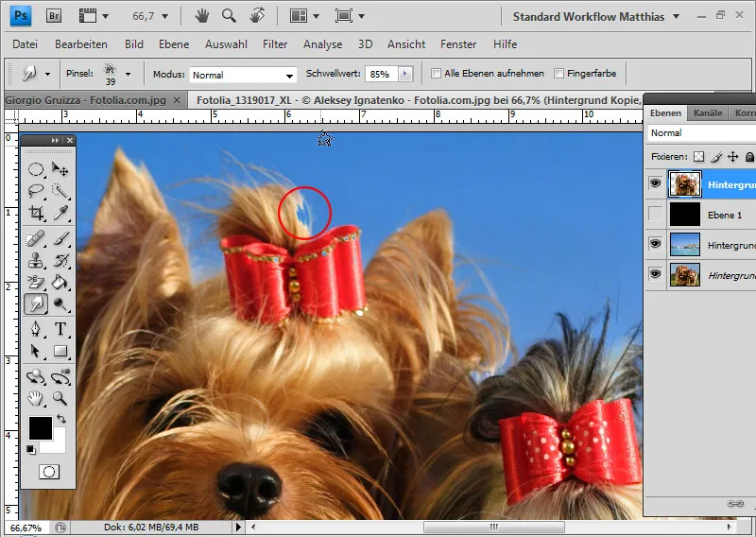Screen dimensions: 756x537
Task: Click the Schwellwert 85% input field
Action: pos(382,74)
